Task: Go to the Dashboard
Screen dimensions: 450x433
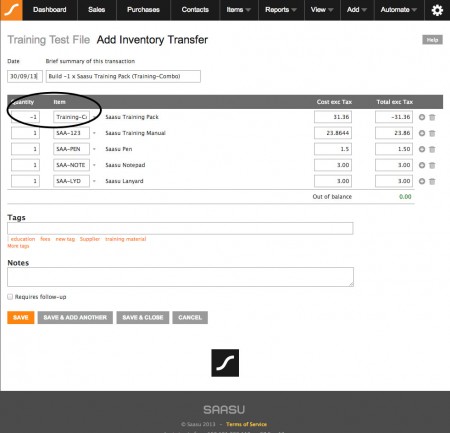Action: pyautogui.click(x=50, y=10)
